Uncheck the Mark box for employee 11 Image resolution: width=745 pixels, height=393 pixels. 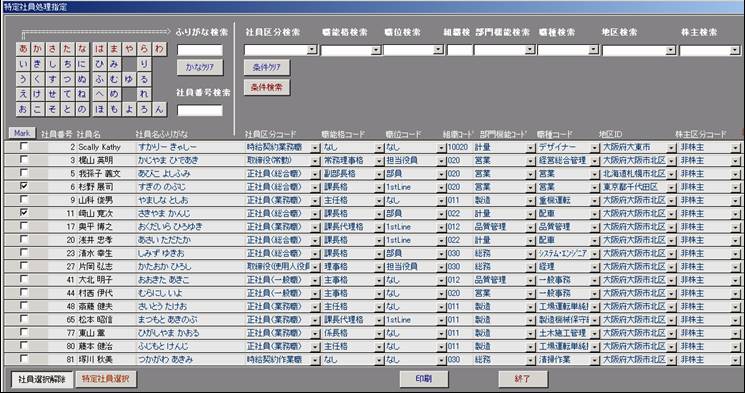pos(23,213)
